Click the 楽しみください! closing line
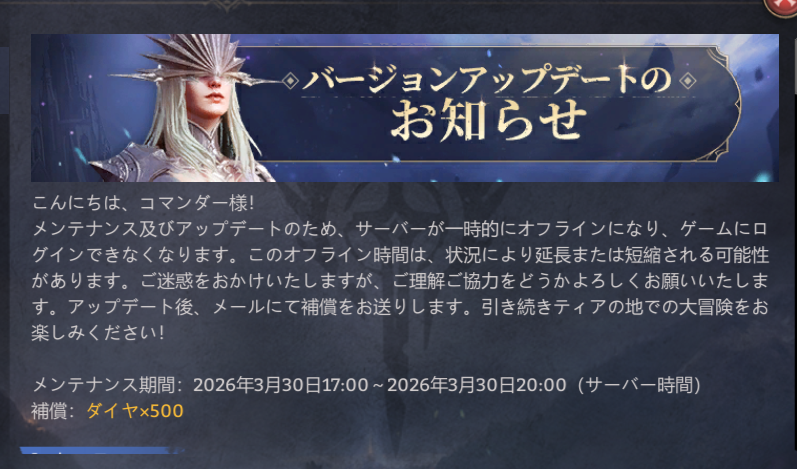Image resolution: width=797 pixels, height=469 pixels. pyautogui.click(x=98, y=333)
